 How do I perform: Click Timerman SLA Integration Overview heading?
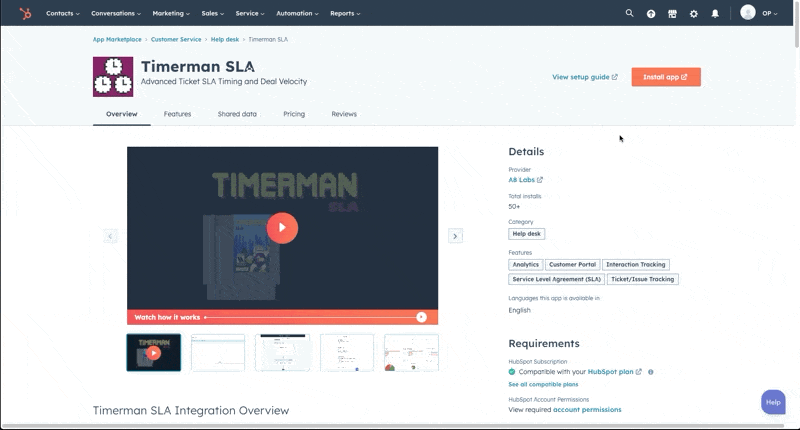click(x=191, y=411)
